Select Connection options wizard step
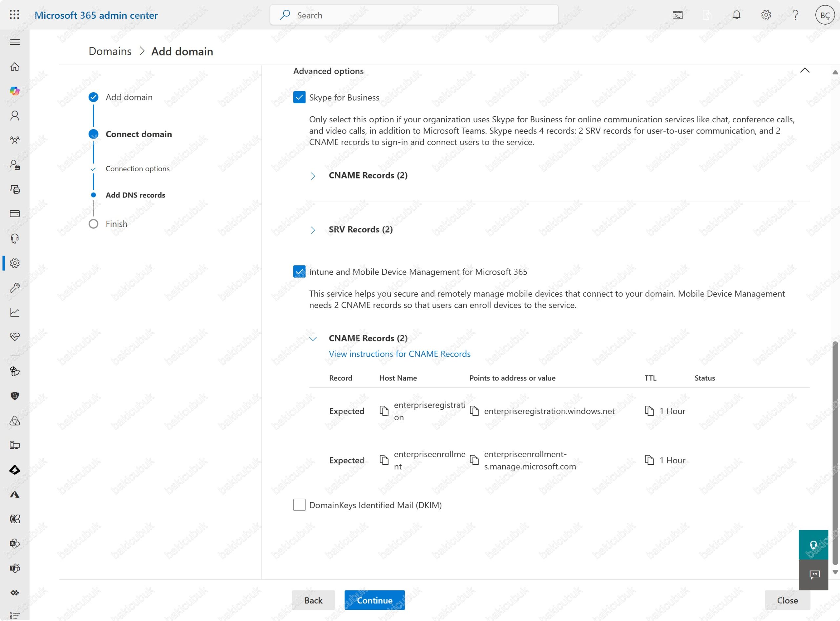The height and width of the screenshot is (621, 840). pyautogui.click(x=137, y=169)
